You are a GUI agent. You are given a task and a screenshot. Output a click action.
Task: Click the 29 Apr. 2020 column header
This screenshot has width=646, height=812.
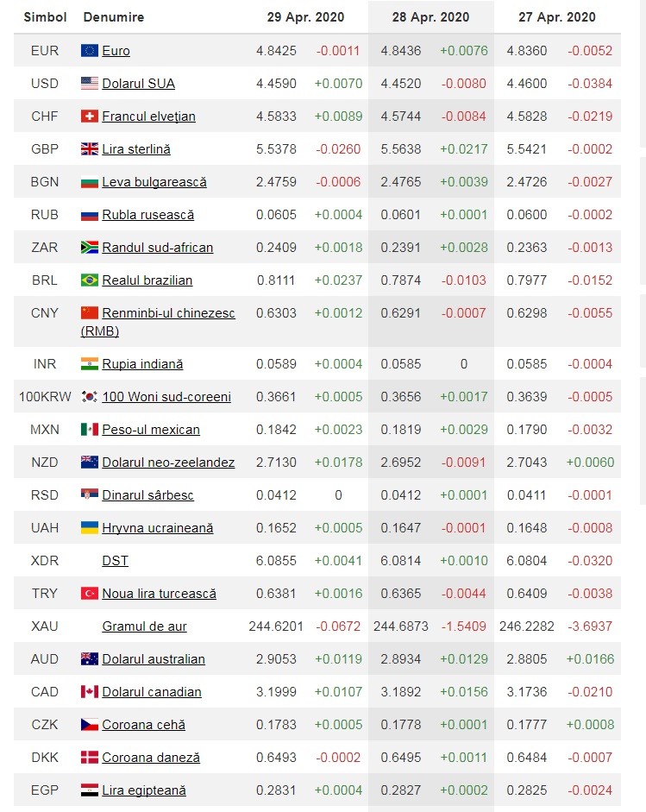pyautogui.click(x=305, y=17)
